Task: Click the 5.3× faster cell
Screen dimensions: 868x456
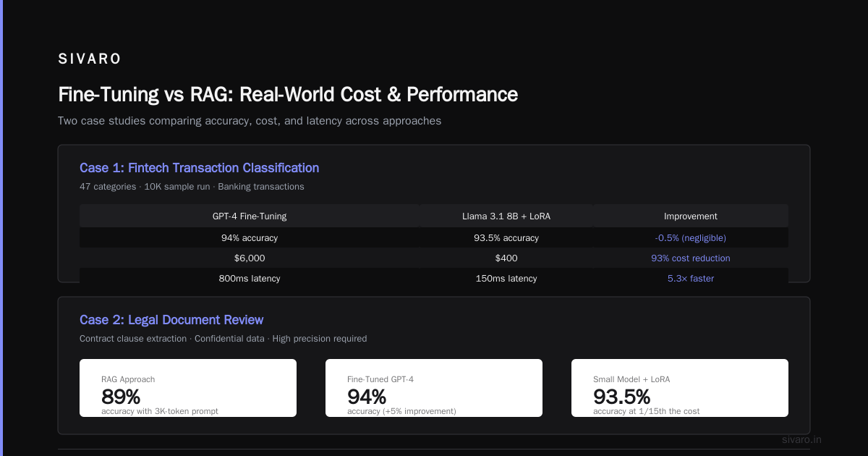Action: click(691, 279)
